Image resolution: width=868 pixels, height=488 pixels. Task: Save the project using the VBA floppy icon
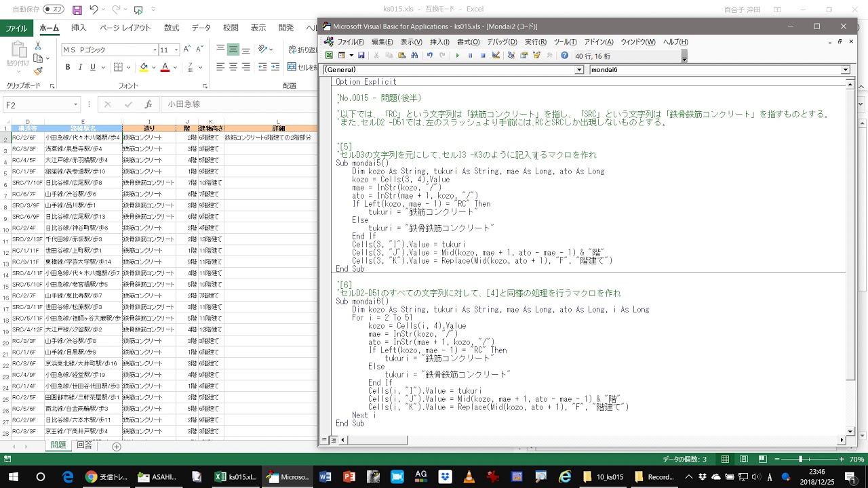pos(361,56)
